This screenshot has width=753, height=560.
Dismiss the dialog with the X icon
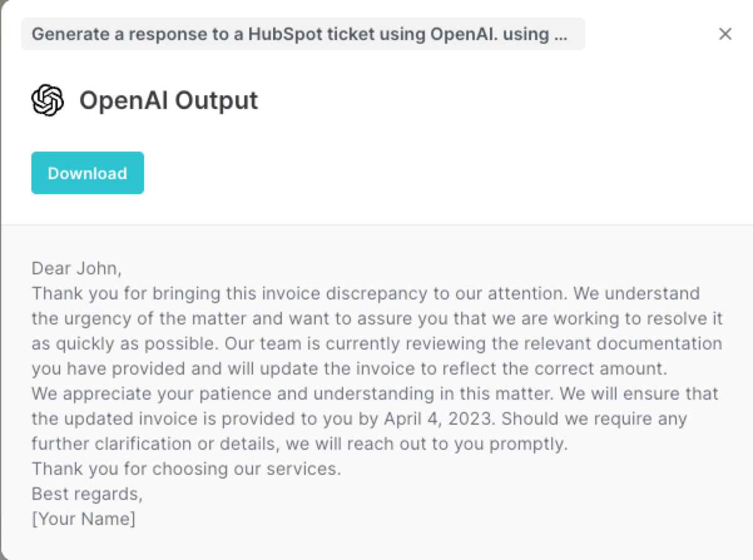[725, 34]
